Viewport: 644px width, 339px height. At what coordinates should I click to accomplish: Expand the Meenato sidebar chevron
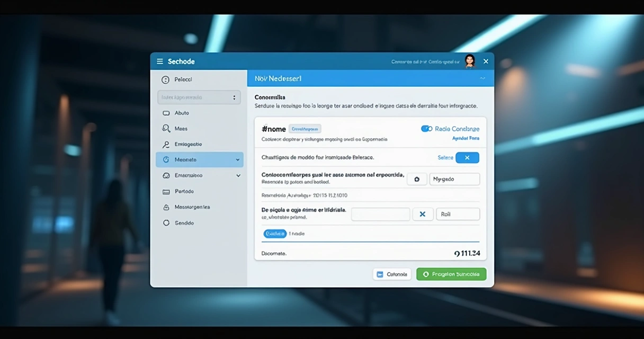coord(238,160)
